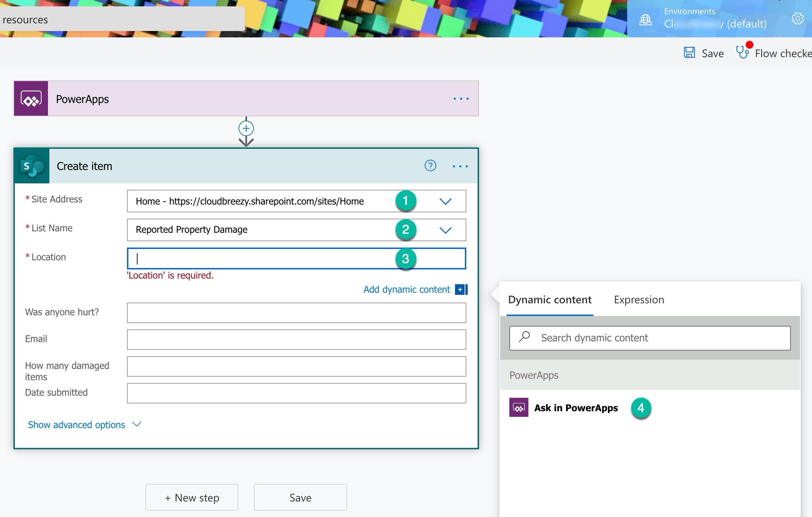812x517 pixels.
Task: Switch to the Dynamic content tab
Action: click(550, 299)
